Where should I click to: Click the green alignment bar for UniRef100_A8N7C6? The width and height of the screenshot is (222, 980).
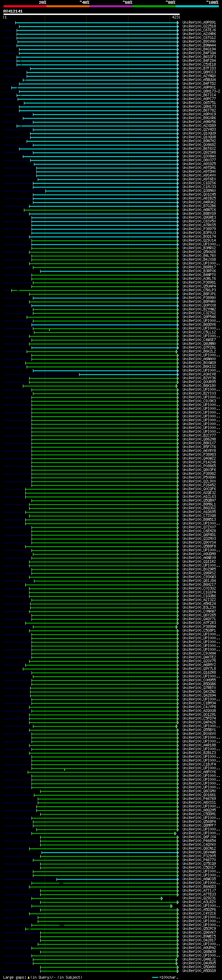pyautogui.click(x=101, y=210)
